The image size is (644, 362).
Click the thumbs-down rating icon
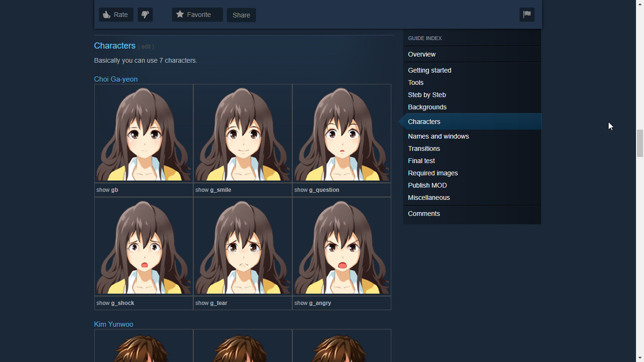[x=145, y=15]
